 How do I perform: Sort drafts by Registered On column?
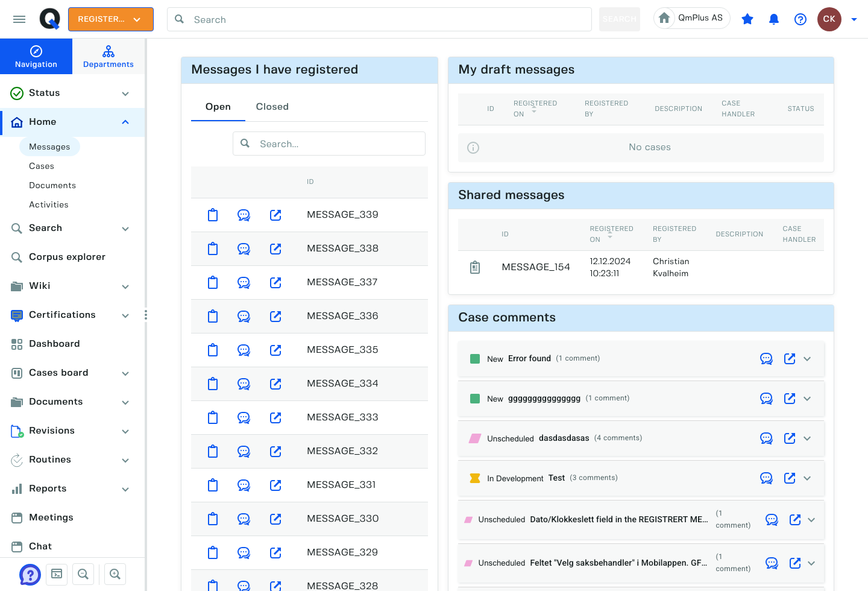(535, 109)
